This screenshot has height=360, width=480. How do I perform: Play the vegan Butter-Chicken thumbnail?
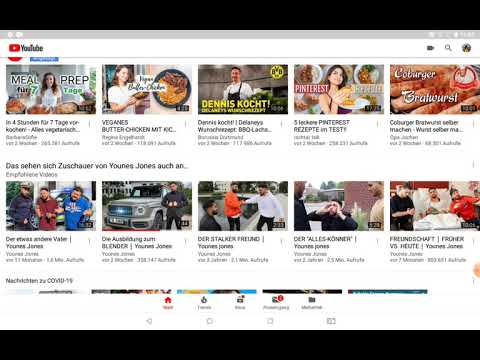(147, 89)
